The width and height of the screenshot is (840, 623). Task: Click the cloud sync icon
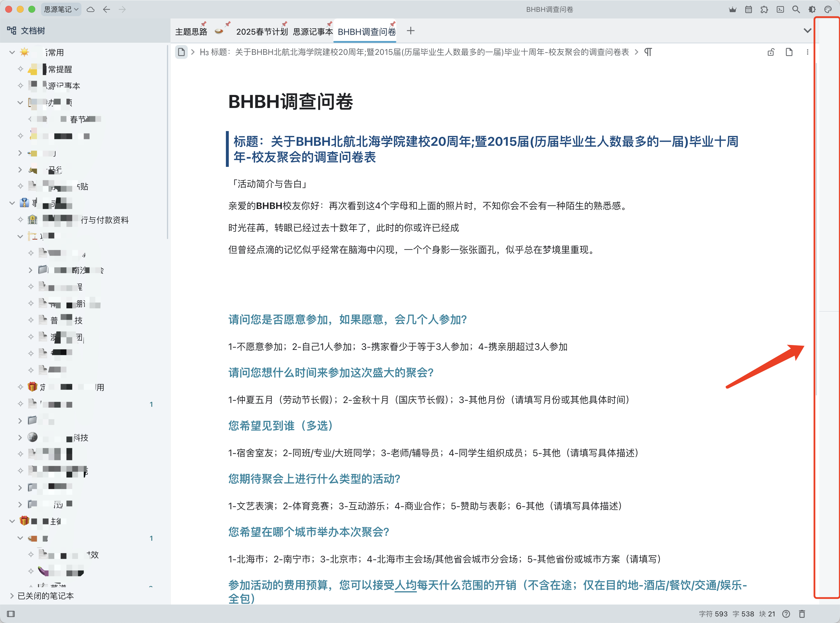click(x=91, y=10)
